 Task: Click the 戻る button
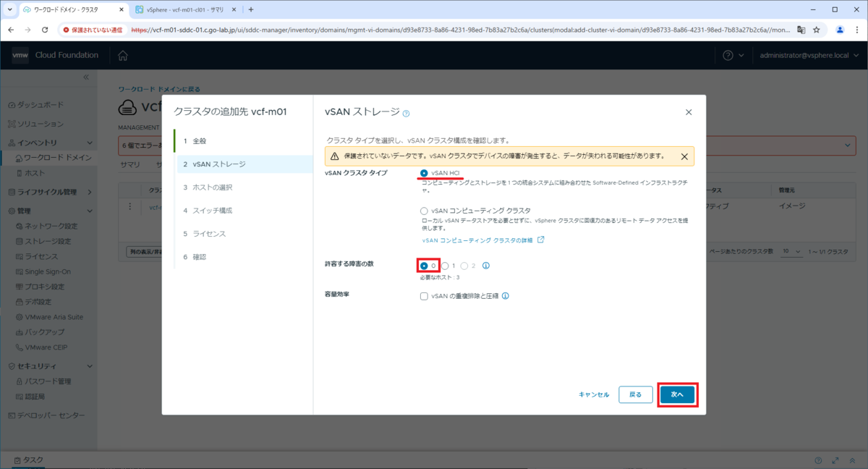click(635, 394)
